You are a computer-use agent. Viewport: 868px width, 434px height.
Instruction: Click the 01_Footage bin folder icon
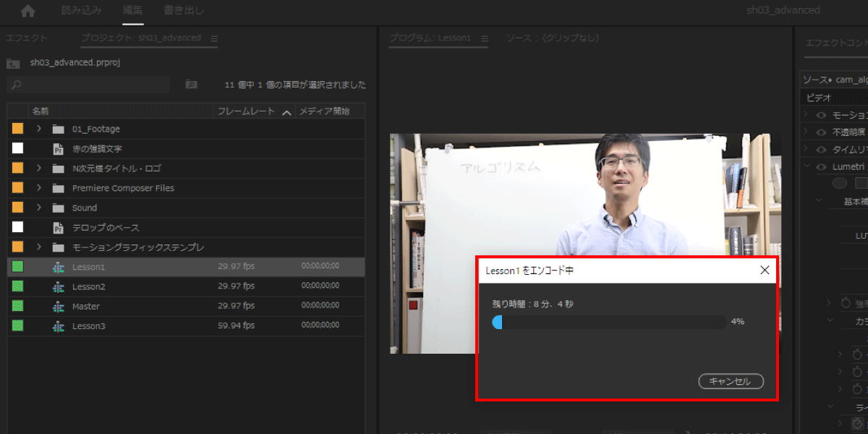click(x=59, y=129)
